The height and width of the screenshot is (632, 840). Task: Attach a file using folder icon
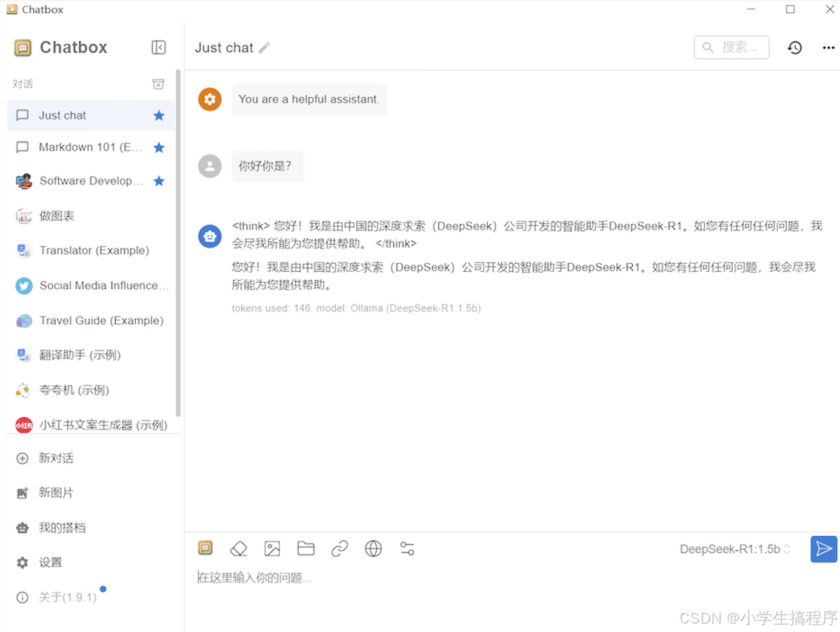[x=306, y=548]
